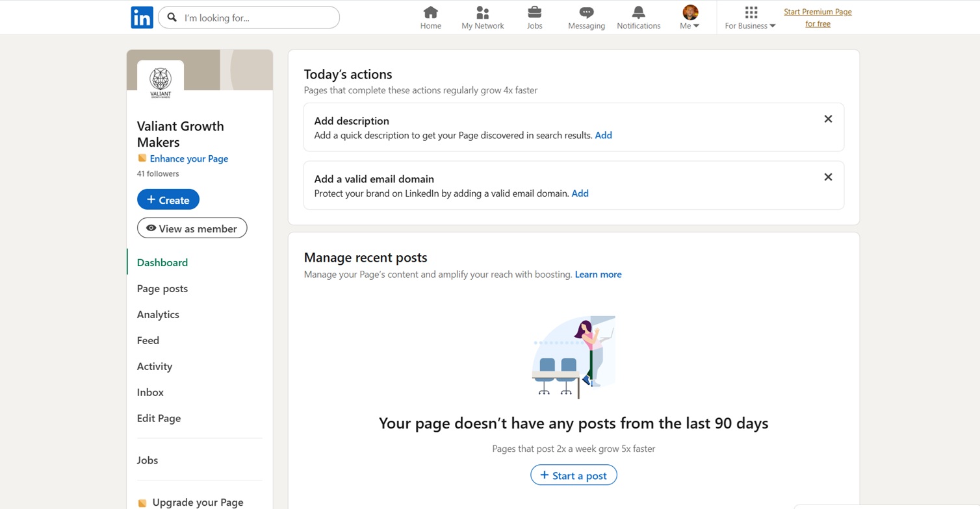Dismiss the Add description card
The image size is (980, 509).
point(828,119)
